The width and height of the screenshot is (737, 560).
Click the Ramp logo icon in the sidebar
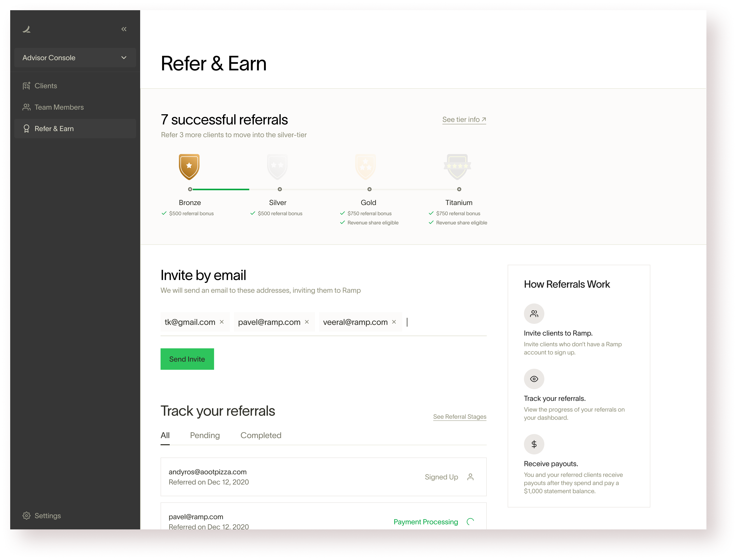point(27,29)
